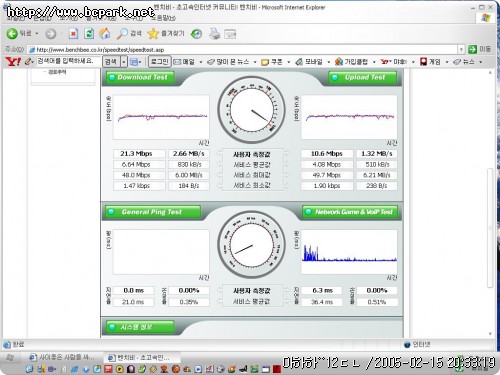Refresh the page using the green arrows icon
The image size is (500, 375).
89,34
